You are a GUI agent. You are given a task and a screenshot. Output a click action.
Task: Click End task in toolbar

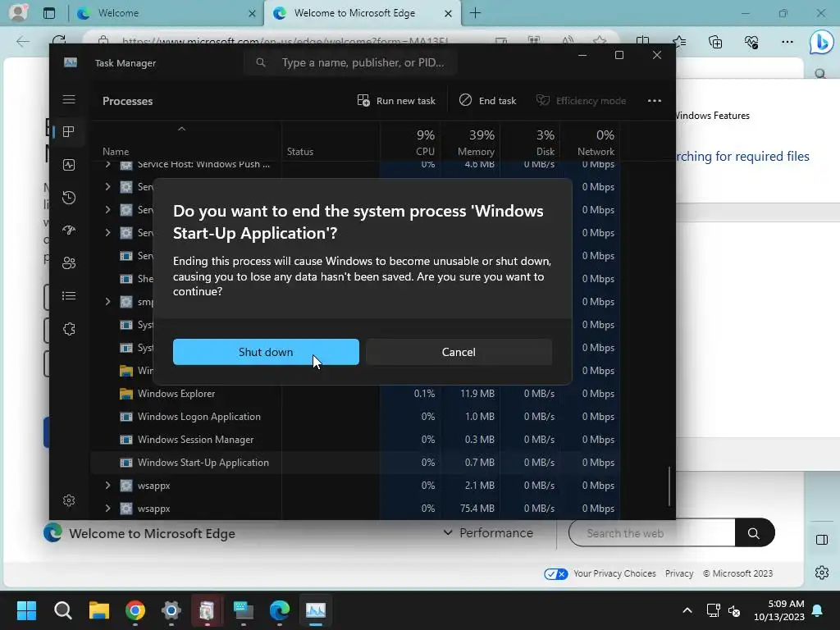coord(488,101)
